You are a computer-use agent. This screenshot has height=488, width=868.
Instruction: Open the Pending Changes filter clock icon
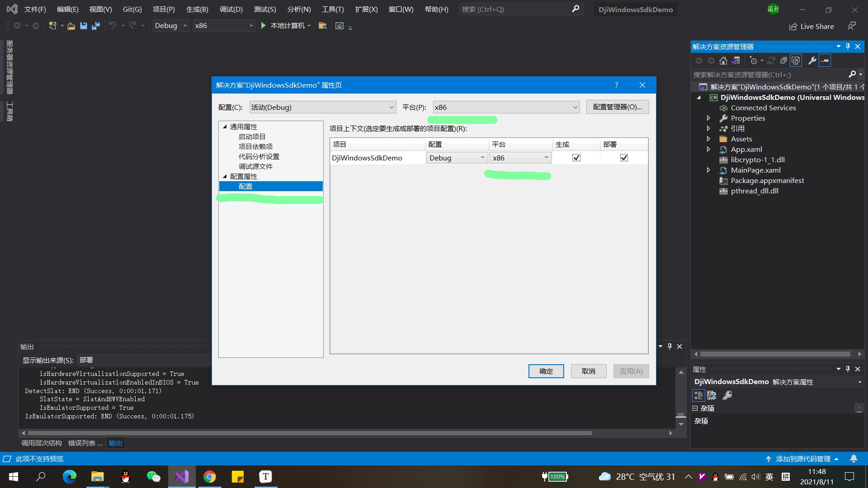coord(753,60)
